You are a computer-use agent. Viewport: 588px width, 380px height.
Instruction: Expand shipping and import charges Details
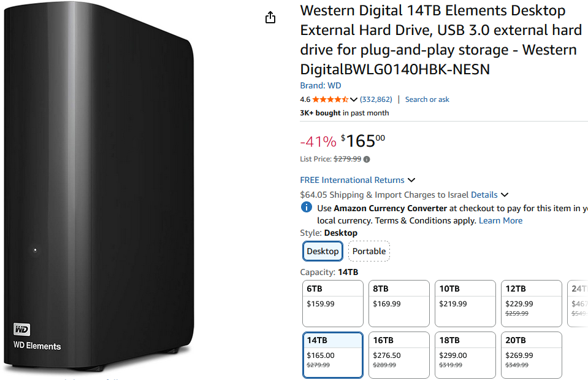pos(489,195)
